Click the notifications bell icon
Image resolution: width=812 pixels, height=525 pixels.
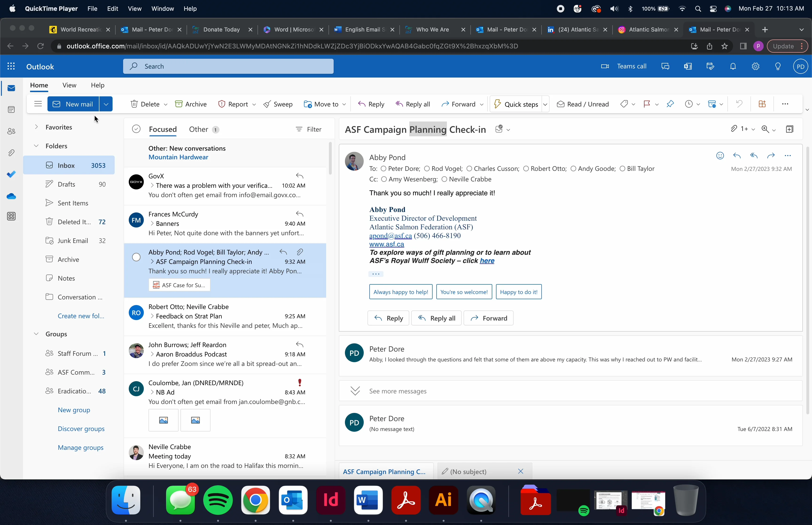pyautogui.click(x=733, y=67)
